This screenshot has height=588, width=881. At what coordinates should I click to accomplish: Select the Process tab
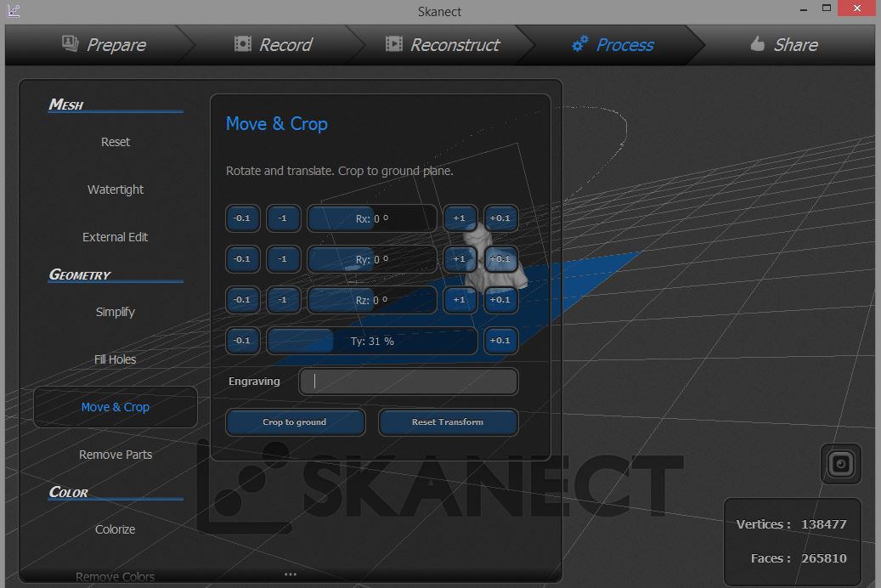(x=613, y=44)
